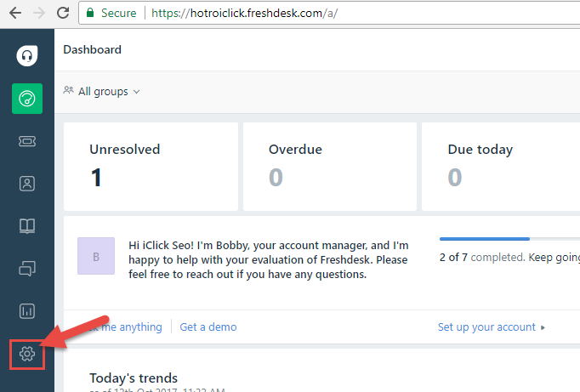Viewport: 580px width, 392px height.
Task: Click the green Secure padlock icon
Action: [x=90, y=13]
